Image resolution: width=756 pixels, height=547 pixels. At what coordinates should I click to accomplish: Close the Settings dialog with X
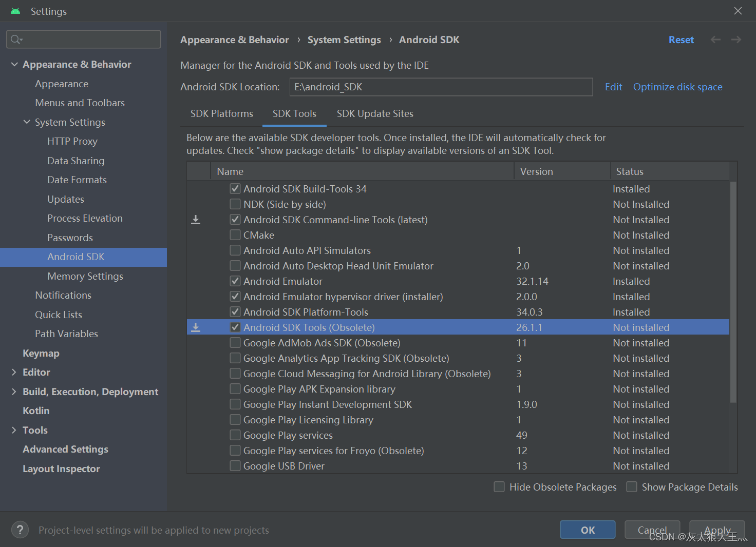coord(738,11)
